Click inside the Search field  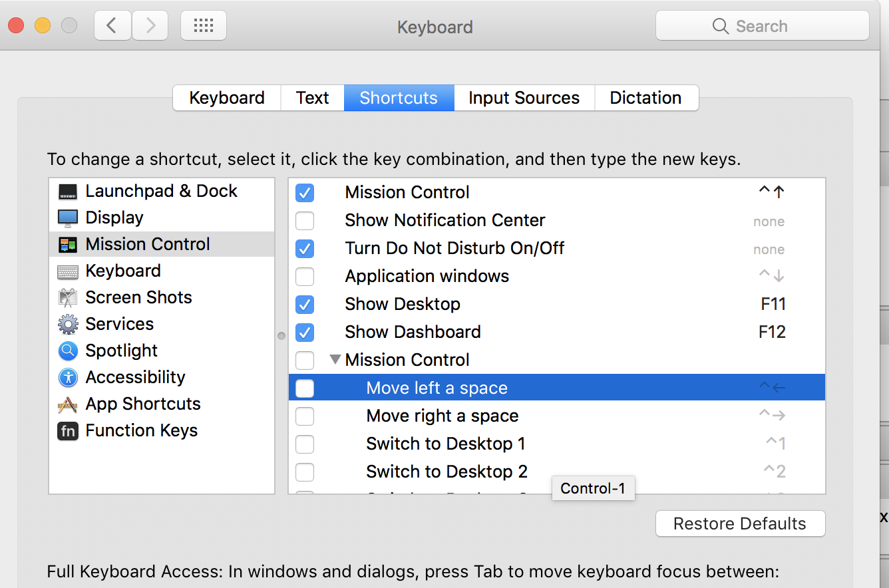(x=762, y=26)
